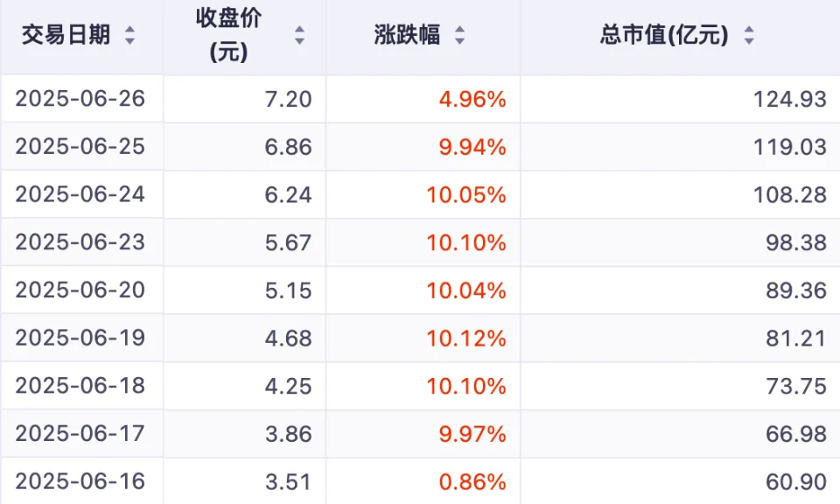Click the 0.86% change in last row

pyautogui.click(x=472, y=480)
